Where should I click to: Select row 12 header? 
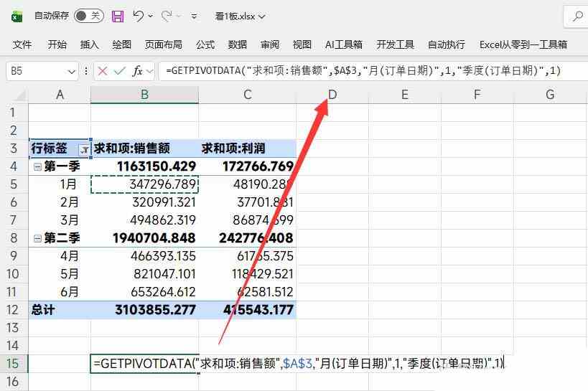tap(14, 310)
